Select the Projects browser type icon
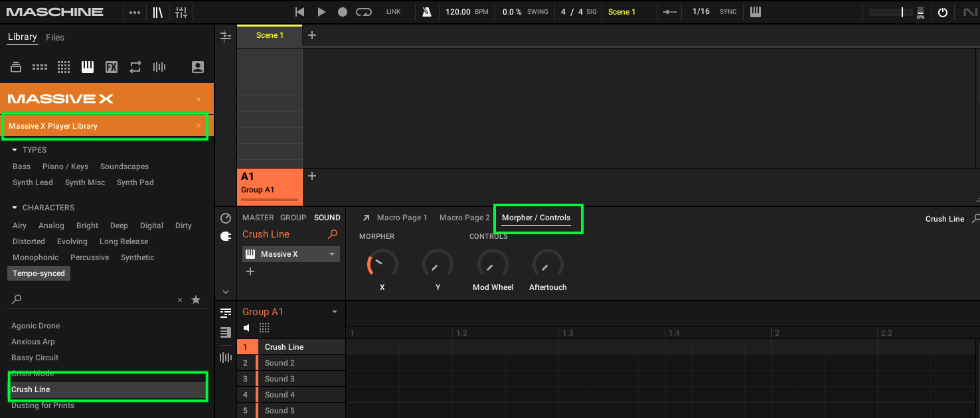The height and width of the screenshot is (418, 980). pos(16,67)
